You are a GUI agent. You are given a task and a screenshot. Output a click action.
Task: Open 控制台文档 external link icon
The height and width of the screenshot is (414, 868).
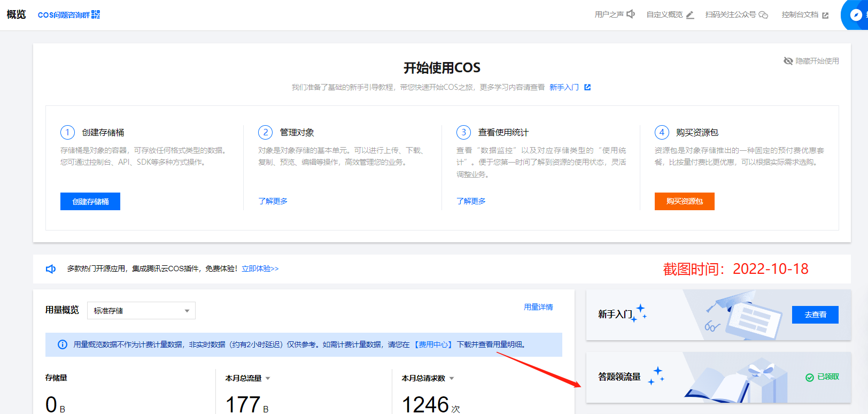tap(825, 16)
